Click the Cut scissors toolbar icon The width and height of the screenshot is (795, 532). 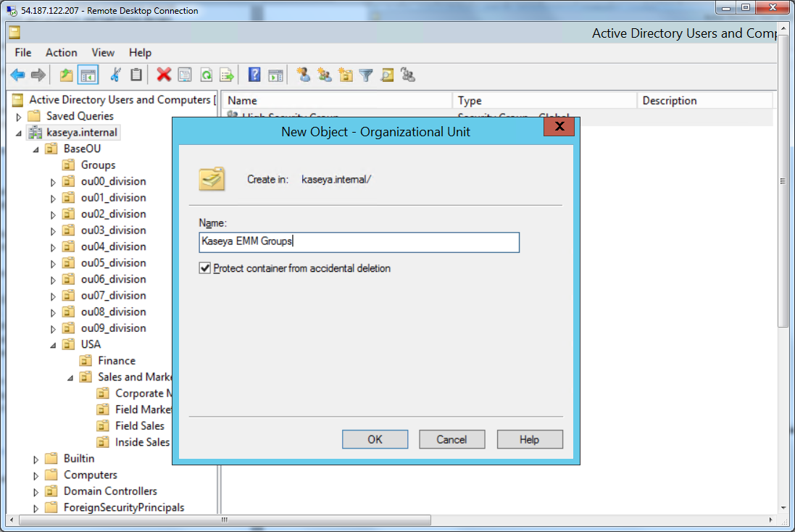click(x=115, y=75)
